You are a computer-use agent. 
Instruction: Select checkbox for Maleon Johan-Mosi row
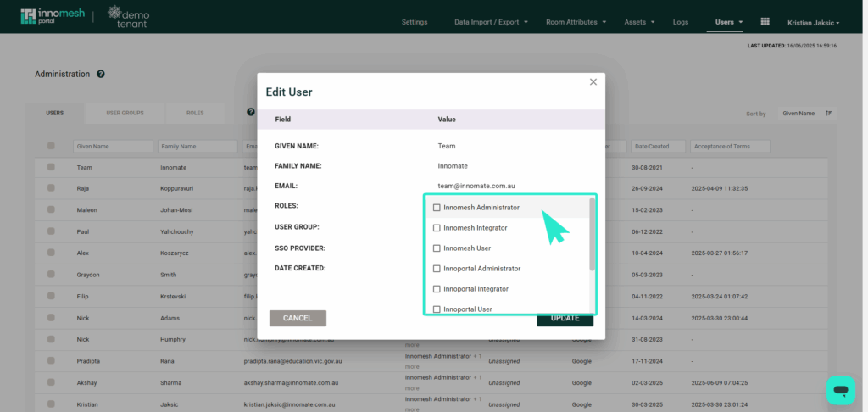click(51, 209)
